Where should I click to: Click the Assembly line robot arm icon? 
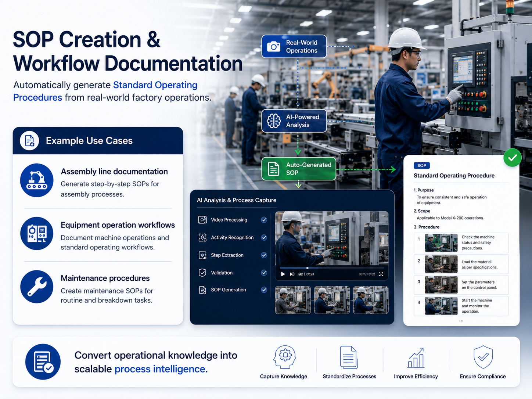click(x=37, y=180)
